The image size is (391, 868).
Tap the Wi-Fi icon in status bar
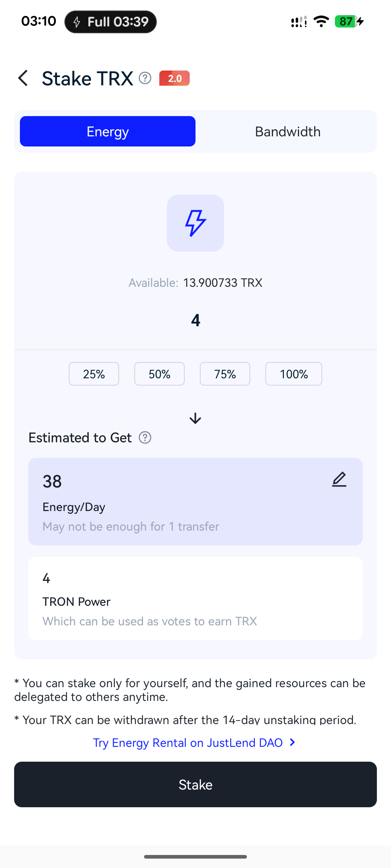point(321,22)
